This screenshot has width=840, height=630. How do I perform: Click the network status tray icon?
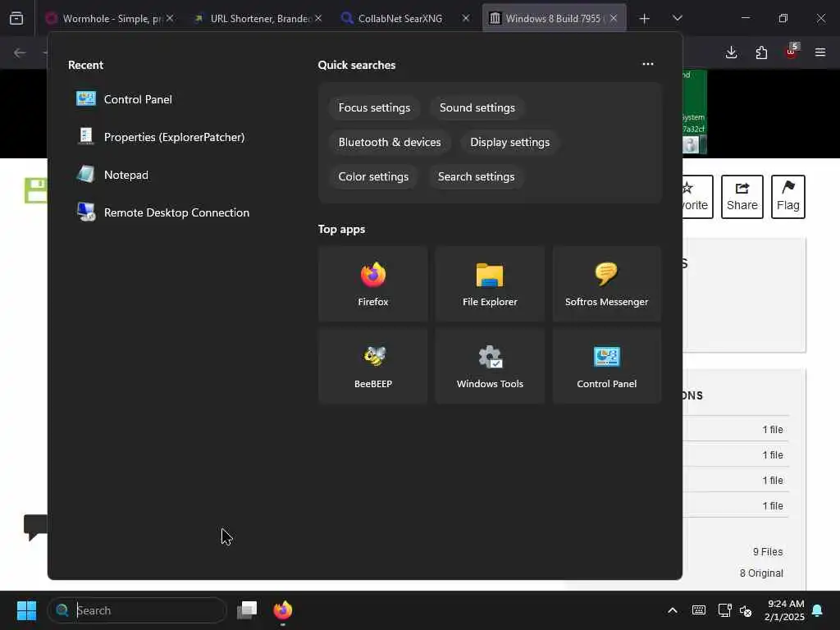tap(724, 610)
